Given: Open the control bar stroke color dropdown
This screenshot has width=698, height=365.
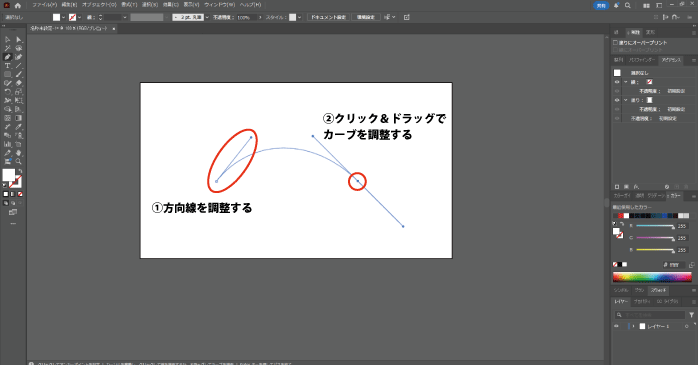Looking at the screenshot, I should pos(80,17).
